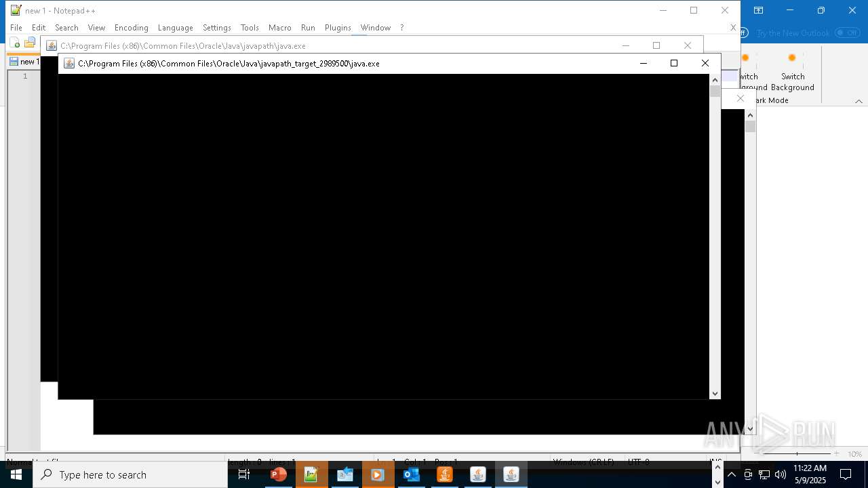868x488 pixels.
Task: Click search box 'Type here to search'
Action: click(x=130, y=475)
